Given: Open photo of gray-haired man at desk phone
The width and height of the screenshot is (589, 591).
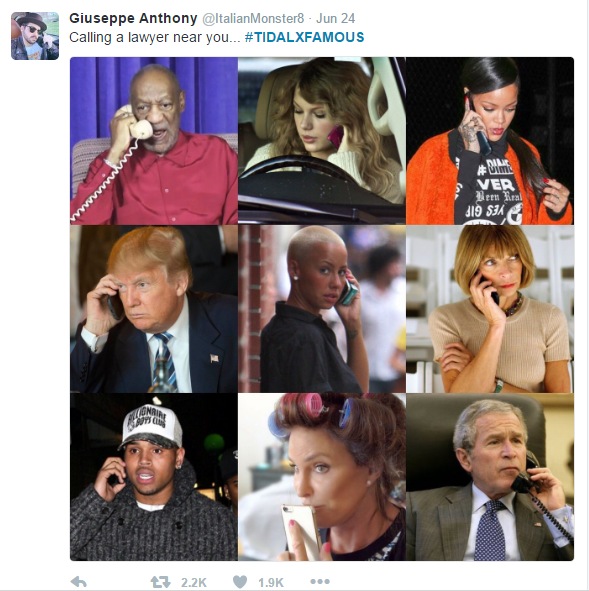Looking at the screenshot, I should [x=490, y=477].
